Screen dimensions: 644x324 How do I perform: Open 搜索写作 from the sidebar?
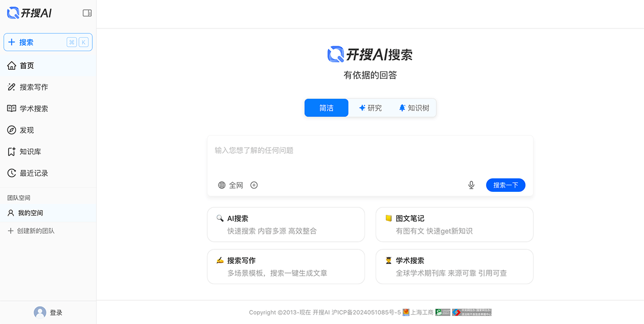[x=48, y=87]
